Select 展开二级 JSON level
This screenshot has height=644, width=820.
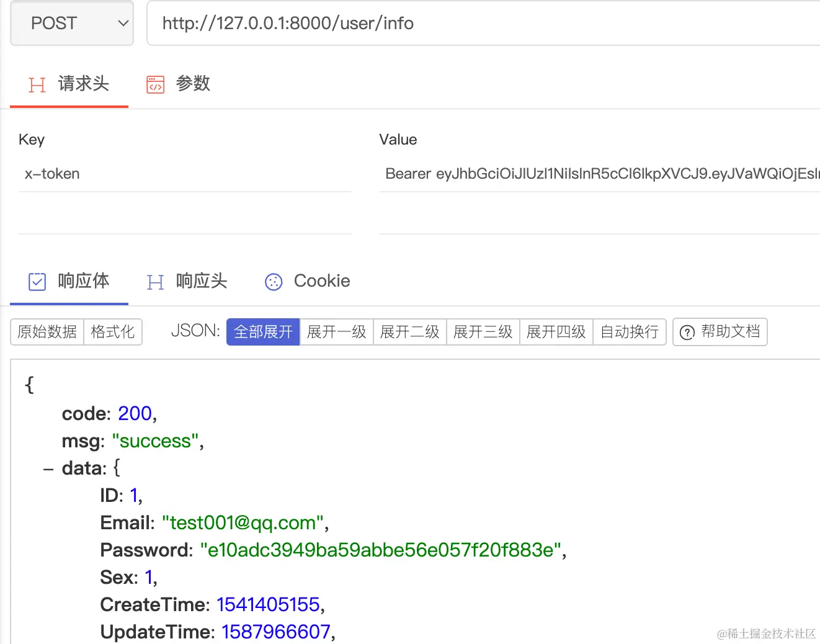tap(410, 332)
